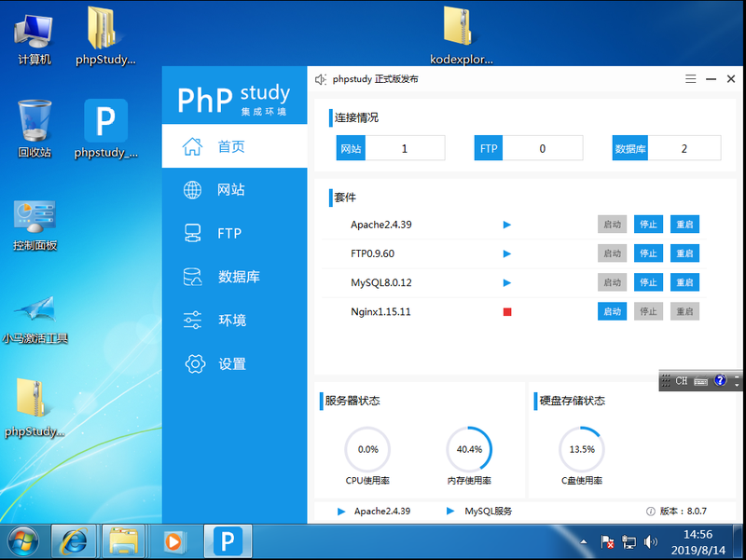Click the globe icon beside 网站

(192, 190)
